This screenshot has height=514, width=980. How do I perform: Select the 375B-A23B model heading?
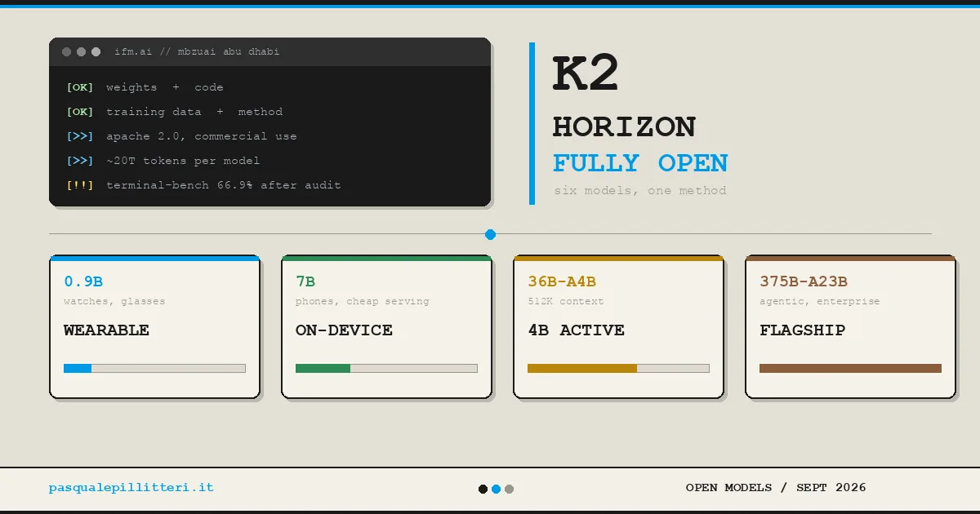[804, 282]
